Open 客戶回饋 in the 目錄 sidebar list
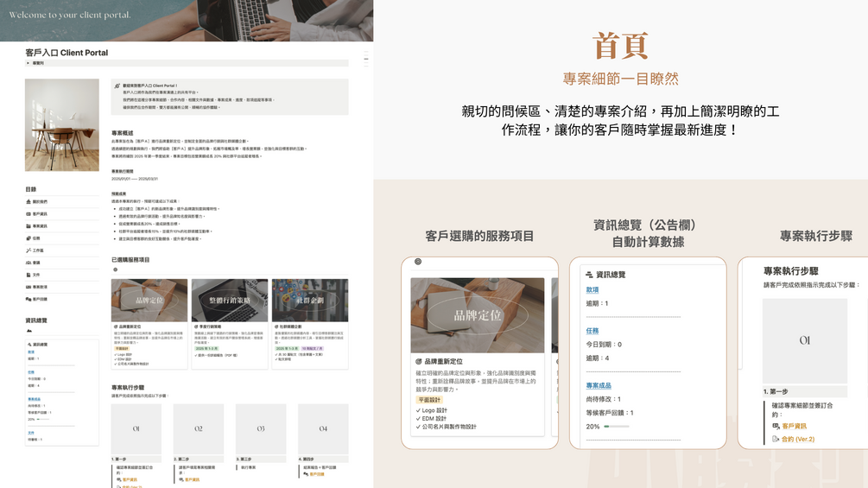 pyautogui.click(x=36, y=299)
